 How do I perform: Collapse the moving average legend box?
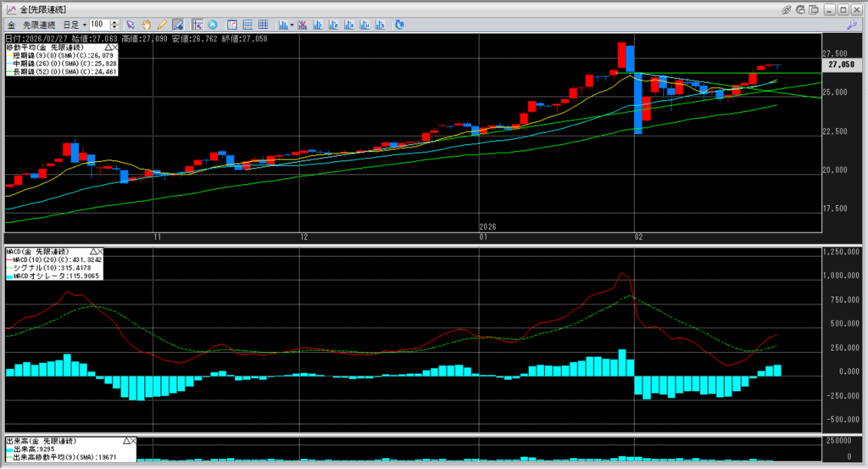click(x=107, y=47)
